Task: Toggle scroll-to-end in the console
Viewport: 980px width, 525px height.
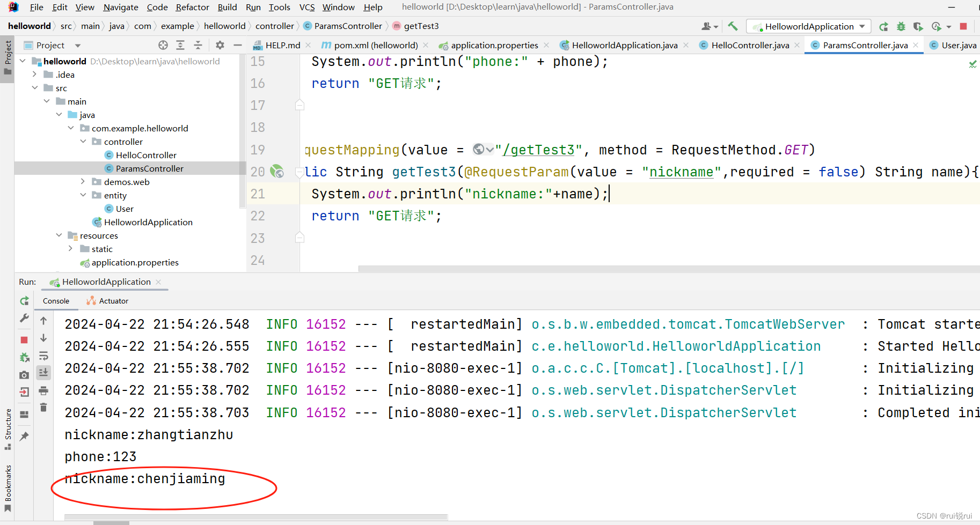Action: [x=43, y=372]
